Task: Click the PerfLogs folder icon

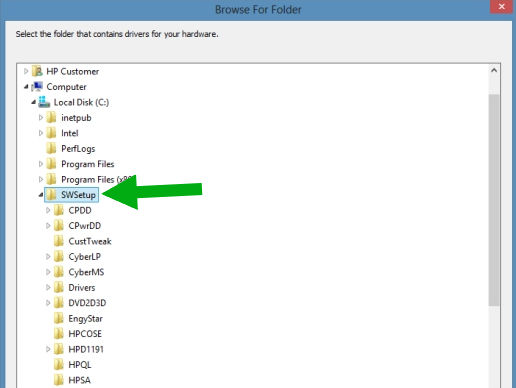Action: (x=51, y=148)
